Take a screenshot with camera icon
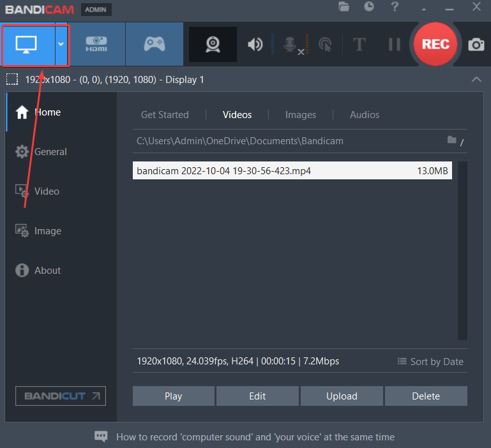This screenshot has width=491, height=448. 476,45
